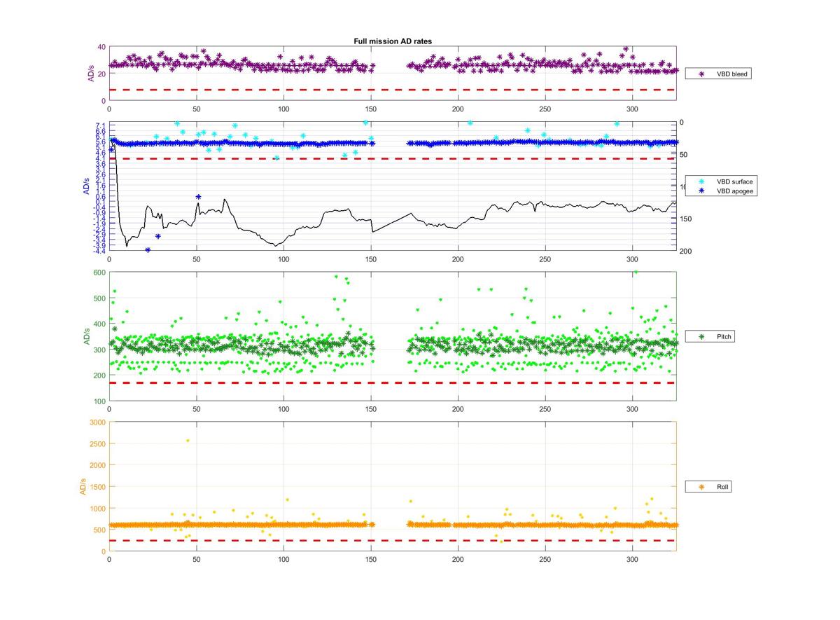Click the 7.1 tick on VBD apogee axis
840x620 pixels.
click(x=100, y=125)
